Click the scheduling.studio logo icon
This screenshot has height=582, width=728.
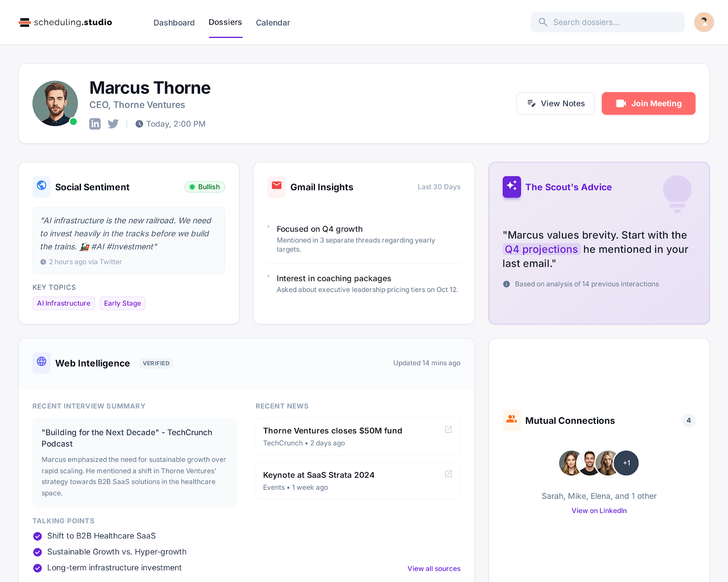pyautogui.click(x=25, y=22)
